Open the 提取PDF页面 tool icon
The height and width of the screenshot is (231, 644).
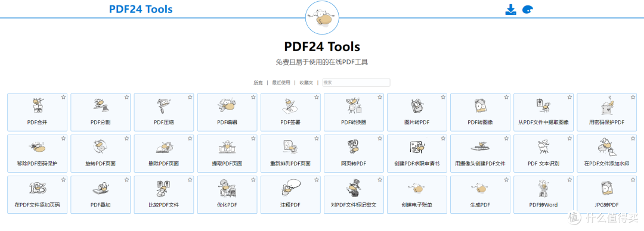(x=227, y=147)
